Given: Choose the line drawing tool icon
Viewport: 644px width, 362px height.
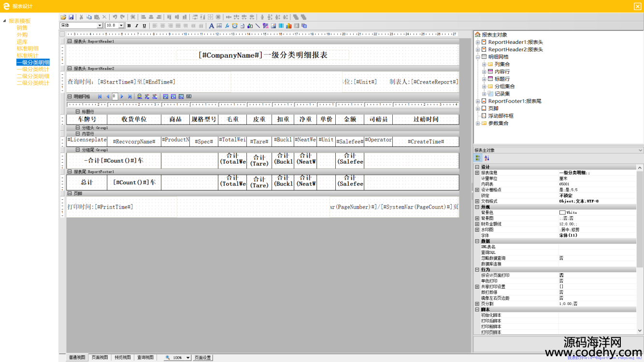Looking at the screenshot, I should point(258,26).
